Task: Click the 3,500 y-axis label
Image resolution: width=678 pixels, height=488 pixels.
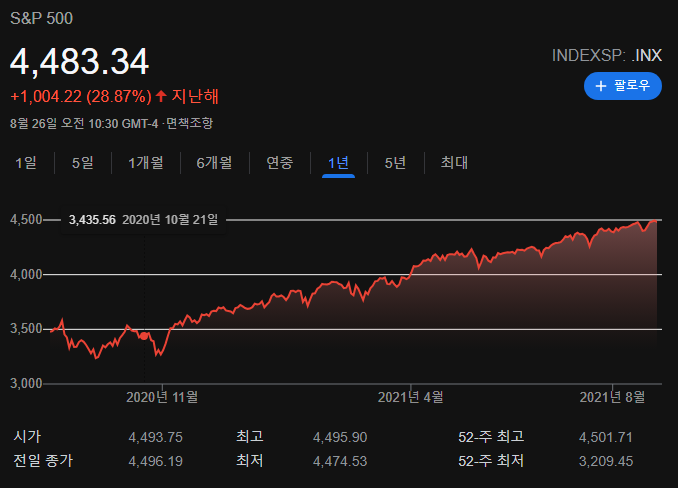Action: click(x=26, y=329)
